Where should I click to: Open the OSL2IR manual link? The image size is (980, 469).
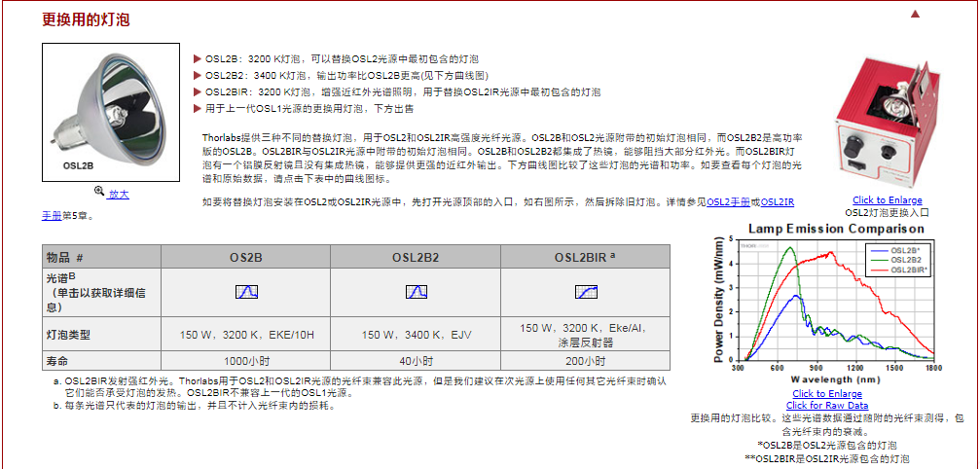777,202
